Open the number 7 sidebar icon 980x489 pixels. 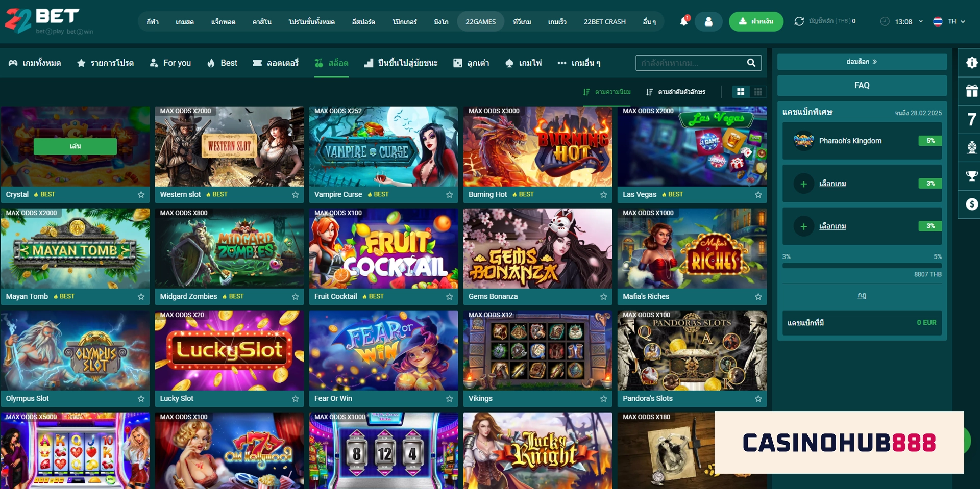(x=972, y=119)
